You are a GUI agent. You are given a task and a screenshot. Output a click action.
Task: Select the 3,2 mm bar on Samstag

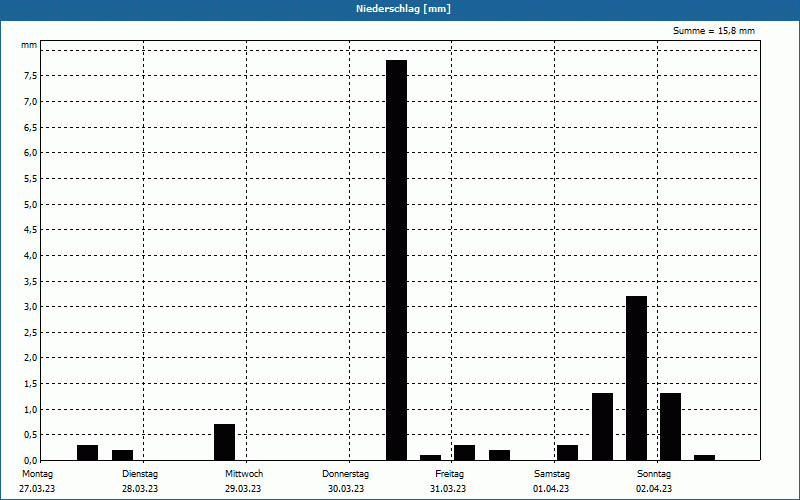click(x=636, y=378)
